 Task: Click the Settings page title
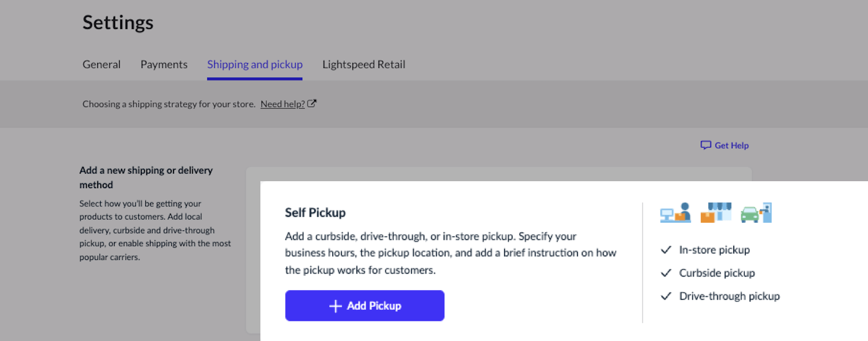[118, 22]
